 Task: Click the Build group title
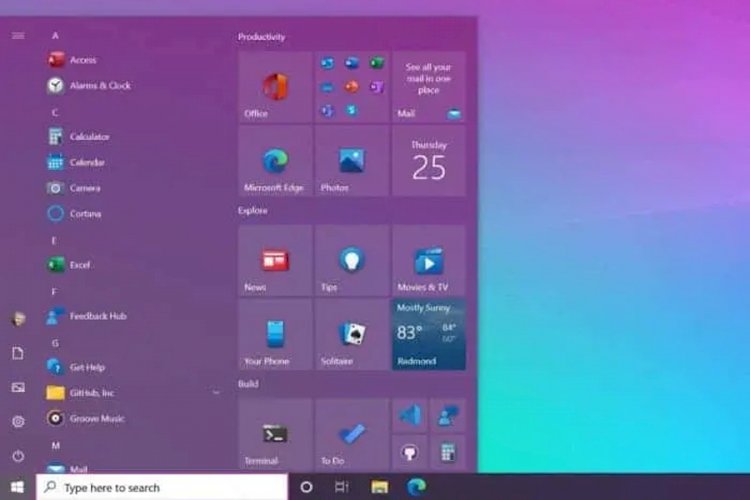pos(248,384)
